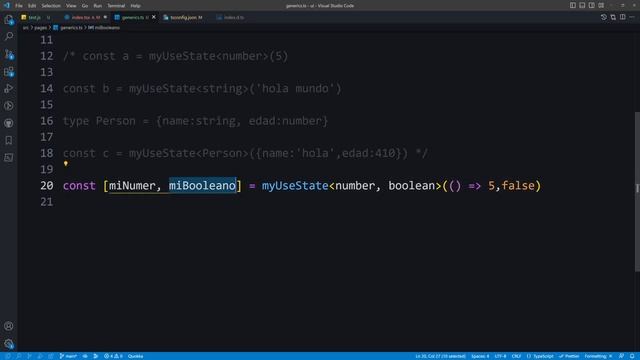Open the Accounts icon in activity bar

tap(9, 326)
